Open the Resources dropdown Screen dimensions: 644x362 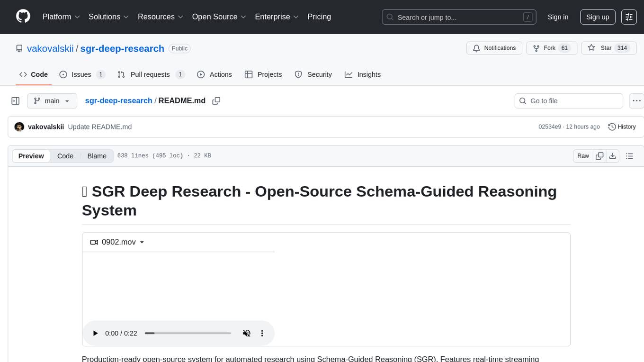(161, 17)
